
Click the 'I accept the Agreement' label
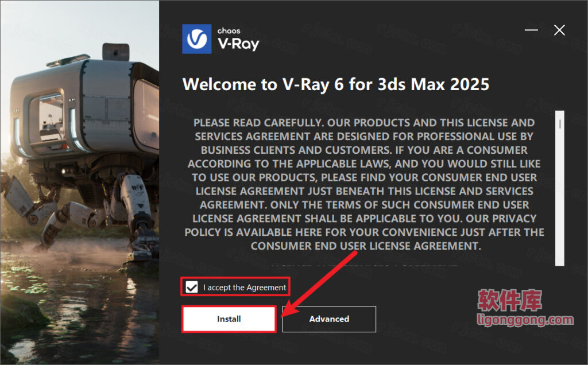click(x=245, y=288)
